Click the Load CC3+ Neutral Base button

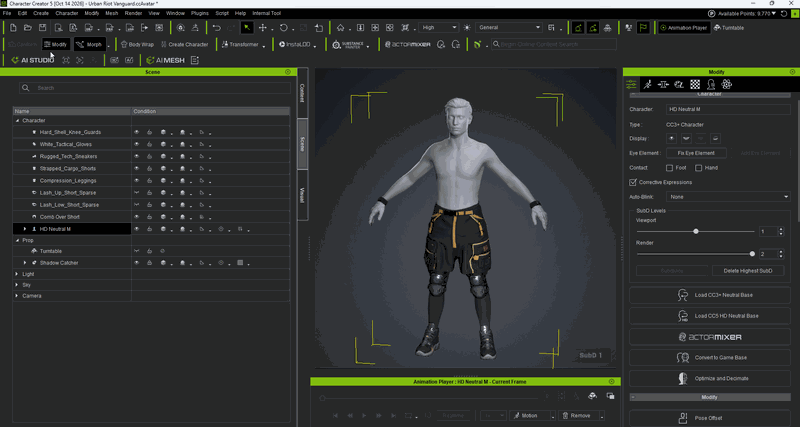(710, 295)
